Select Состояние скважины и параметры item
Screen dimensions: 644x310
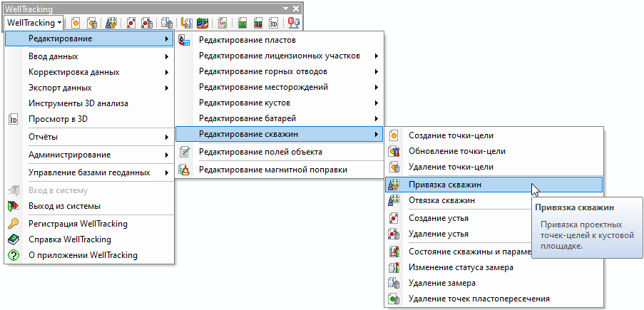click(459, 251)
